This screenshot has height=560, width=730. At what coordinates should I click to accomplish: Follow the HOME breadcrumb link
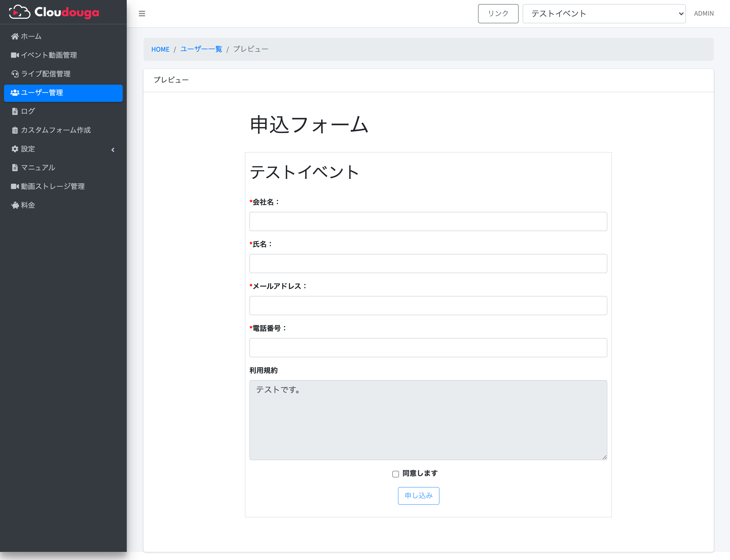(x=160, y=49)
